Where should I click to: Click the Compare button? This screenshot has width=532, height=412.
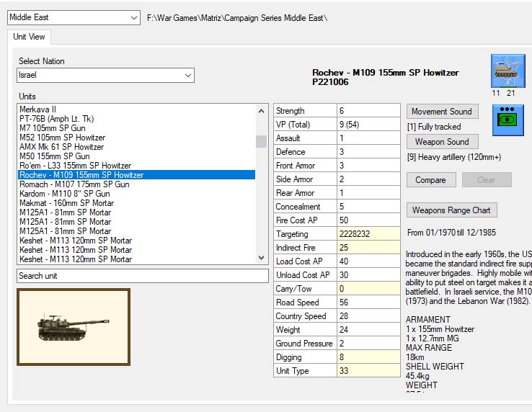pyautogui.click(x=431, y=180)
